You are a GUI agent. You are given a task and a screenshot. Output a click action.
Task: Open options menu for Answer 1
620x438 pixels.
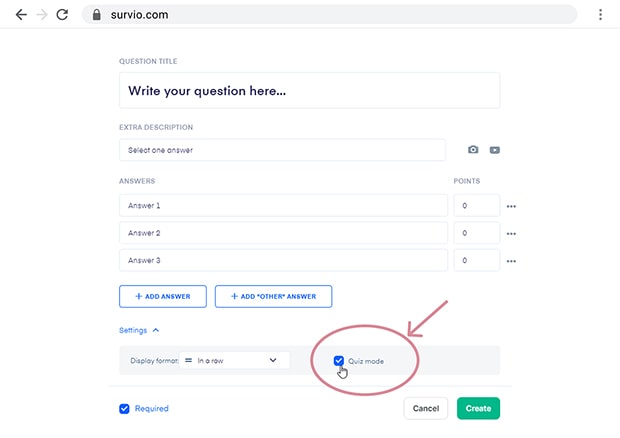511,206
